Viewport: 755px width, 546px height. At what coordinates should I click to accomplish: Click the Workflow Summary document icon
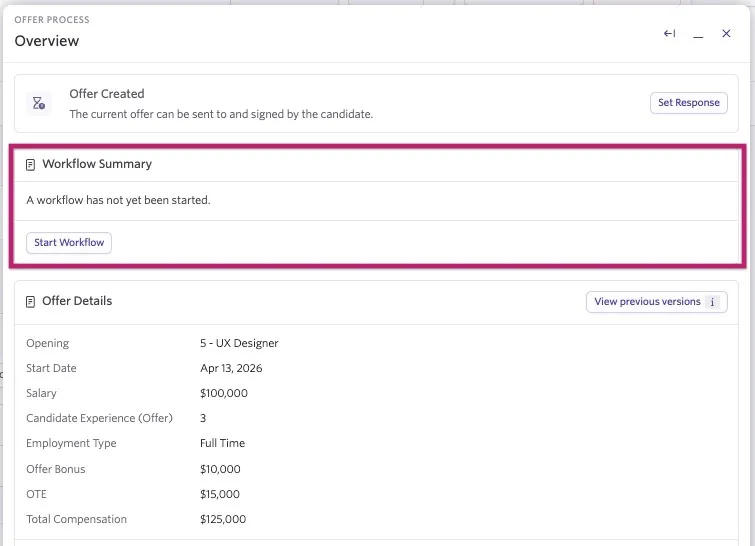pos(30,165)
